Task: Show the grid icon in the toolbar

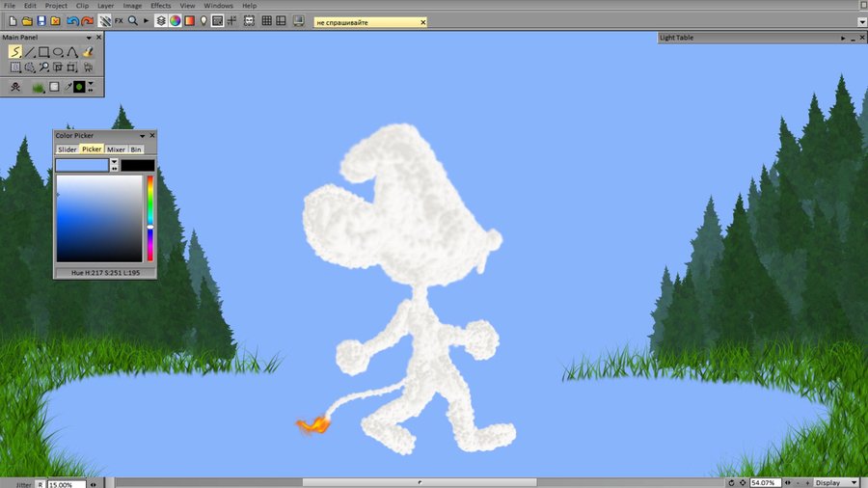Action: click(x=267, y=21)
